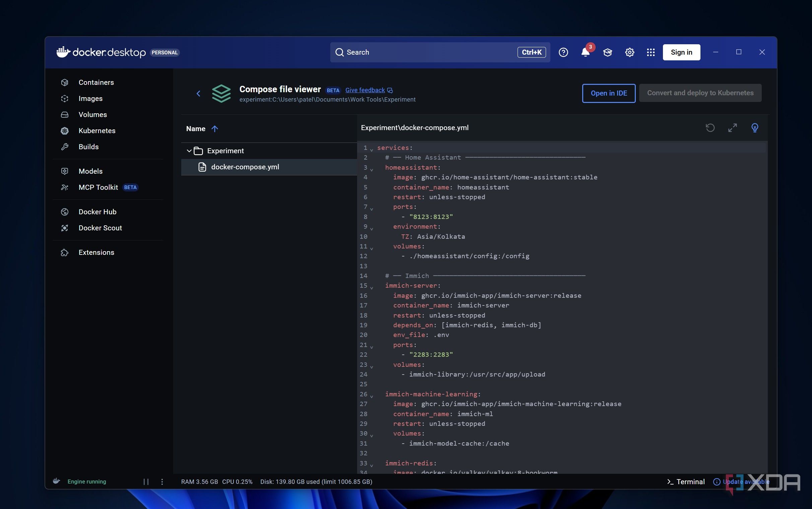Open notifications bell with 3 badge
Screen dimensions: 812x509
(x=586, y=52)
